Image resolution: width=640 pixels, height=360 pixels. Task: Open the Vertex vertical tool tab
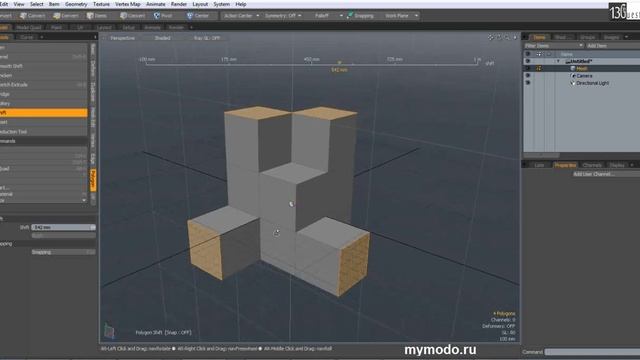coord(93,140)
